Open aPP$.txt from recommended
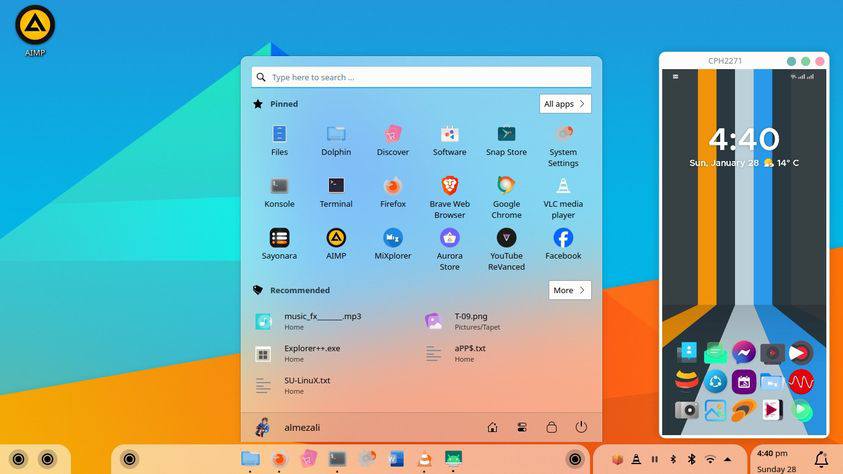 pos(456,354)
